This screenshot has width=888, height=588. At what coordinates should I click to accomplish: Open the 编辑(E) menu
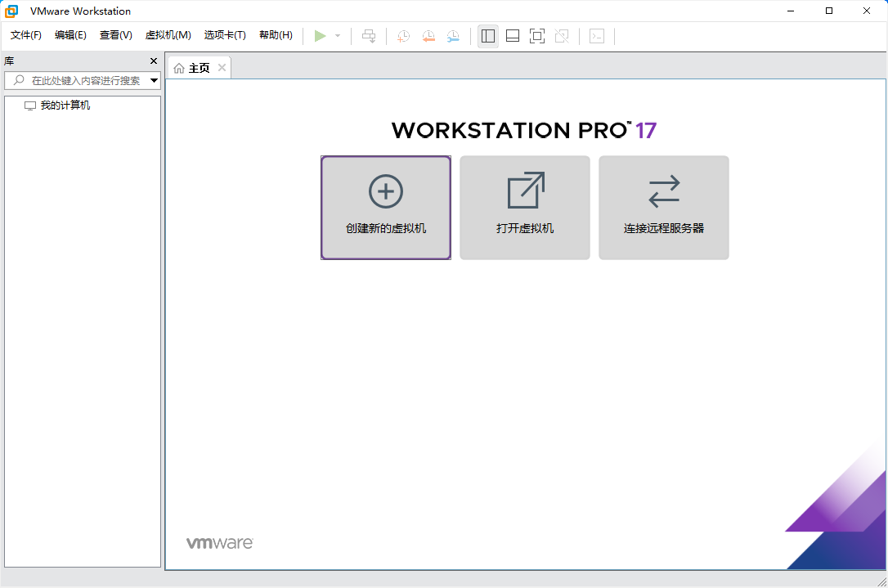click(x=71, y=35)
